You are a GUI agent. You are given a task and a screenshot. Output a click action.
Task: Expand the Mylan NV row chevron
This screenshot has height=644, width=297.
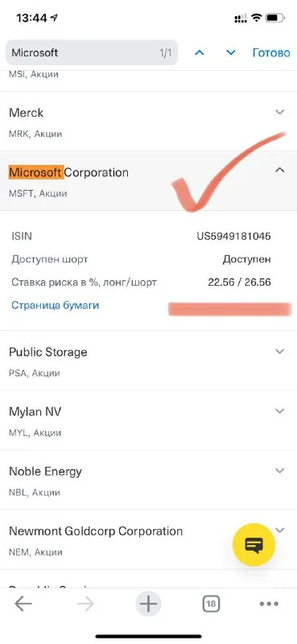tap(280, 411)
